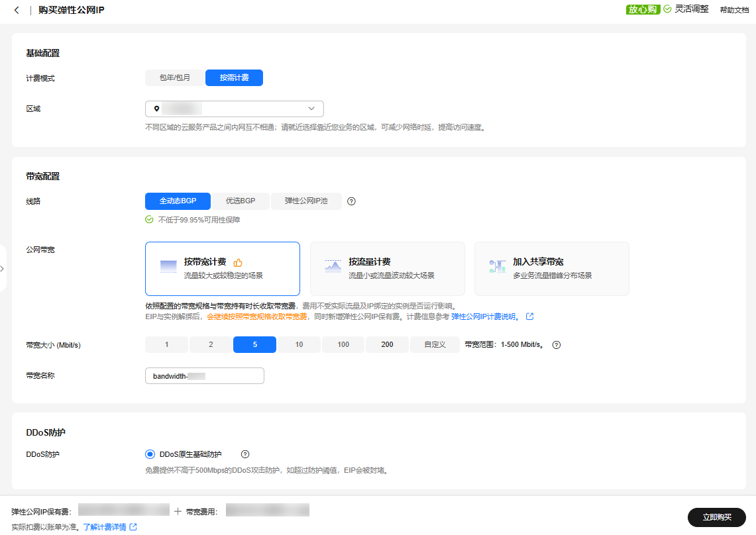Viewport: 756px width, 535px height.
Task: Click 不低于99.95%可用性保障 text
Action: (x=199, y=220)
